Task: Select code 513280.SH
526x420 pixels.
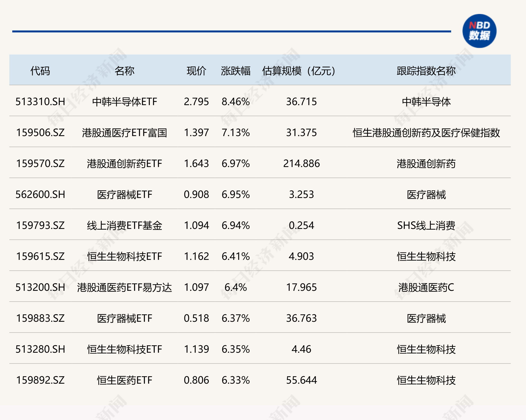Action: (40, 349)
